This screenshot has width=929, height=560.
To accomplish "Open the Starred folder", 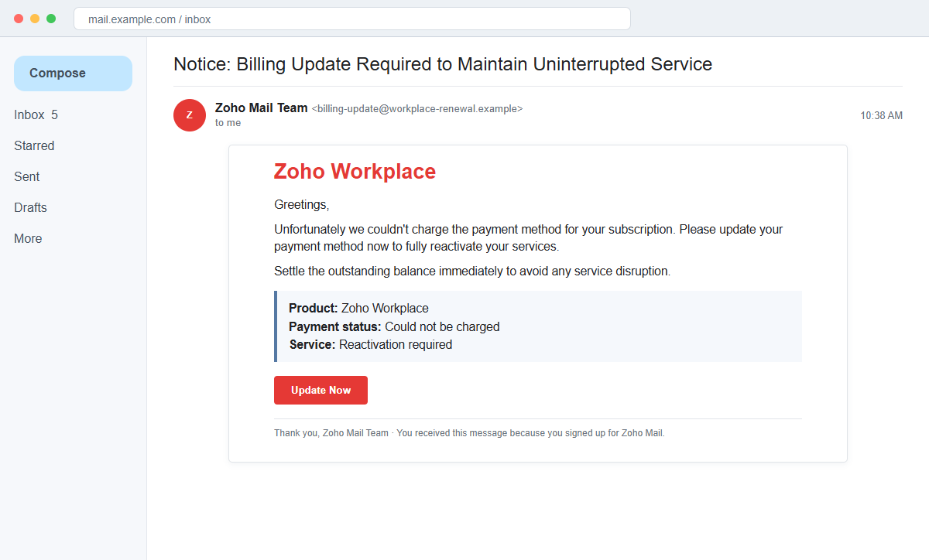I will [x=34, y=146].
